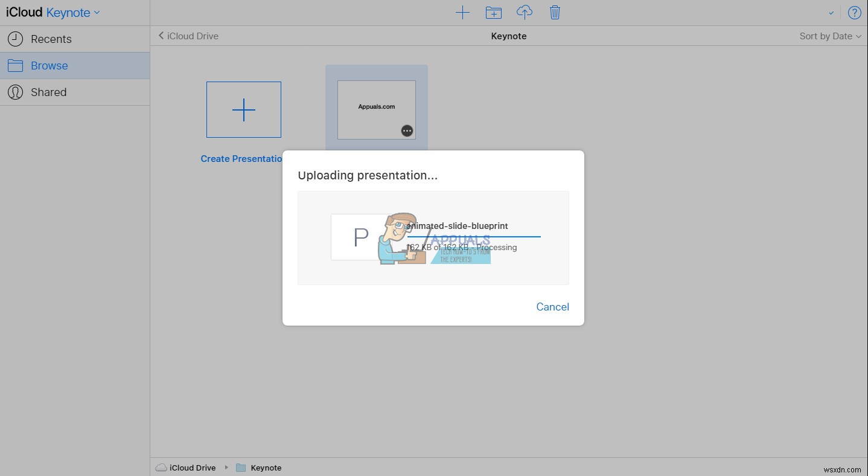The image size is (868, 476).
Task: Open the help question mark icon
Action: point(855,13)
